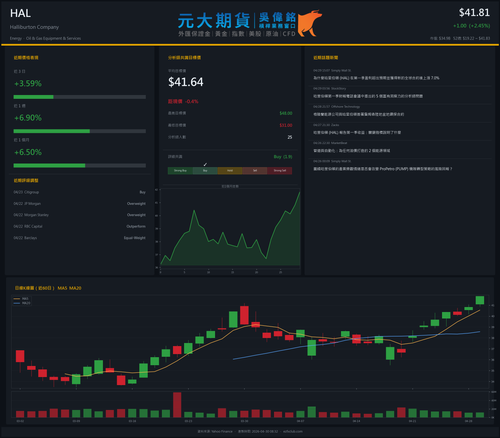Screen dimensions: 500x438
Task: Open the Zacks news headline
Action: [x=357, y=132]
